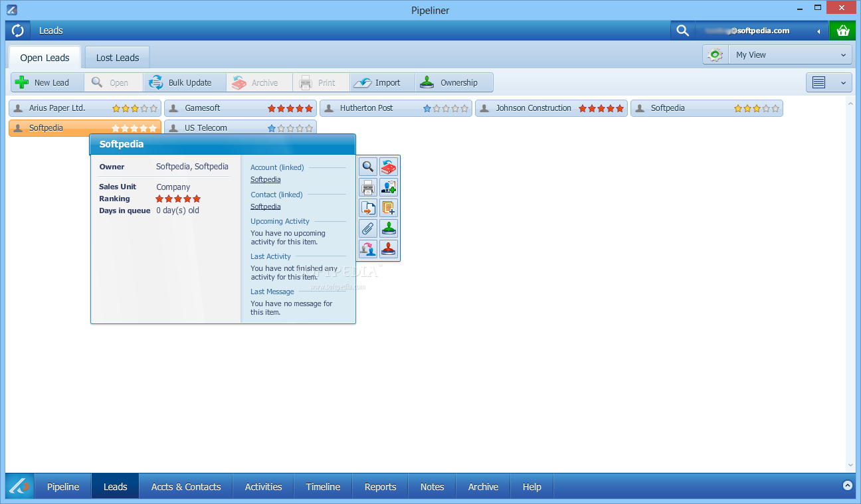This screenshot has width=861, height=504.
Task: Click the add note pages-plus icon
Action: (389, 208)
